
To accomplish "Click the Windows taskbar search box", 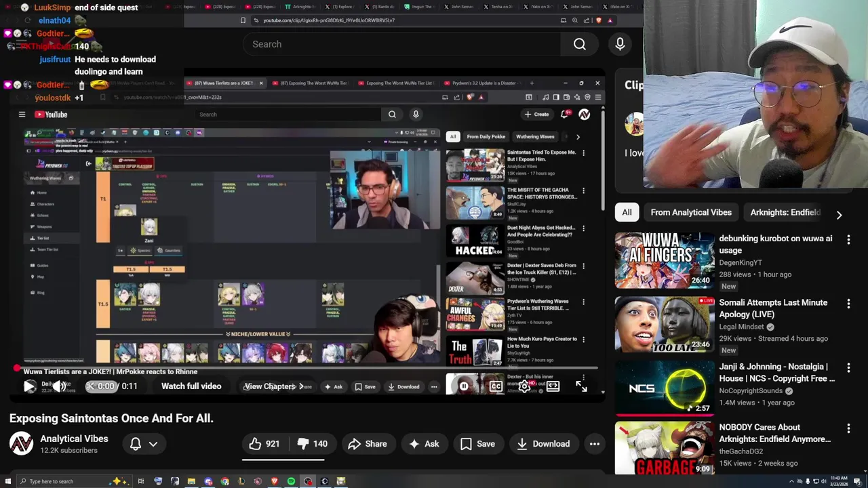I will pos(75,481).
